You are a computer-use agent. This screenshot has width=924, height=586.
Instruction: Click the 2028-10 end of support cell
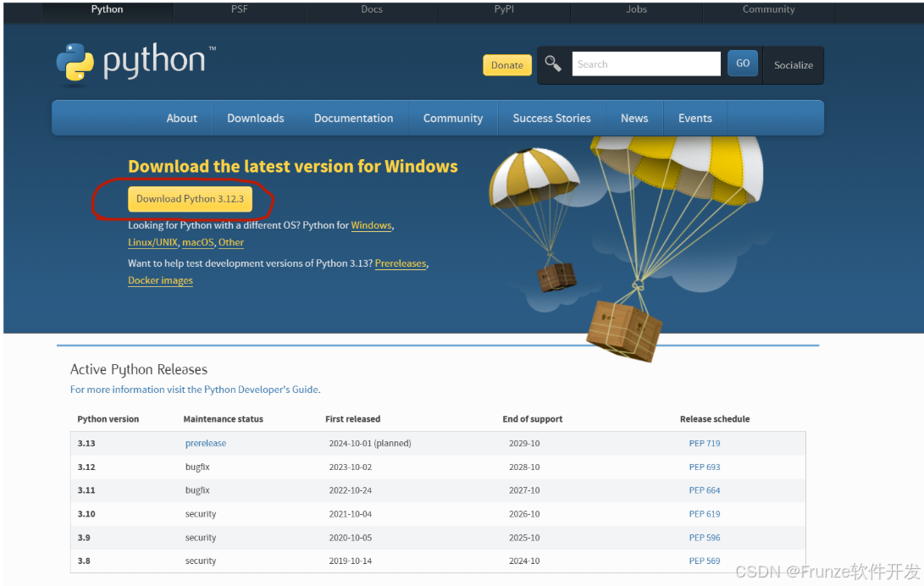[524, 467]
